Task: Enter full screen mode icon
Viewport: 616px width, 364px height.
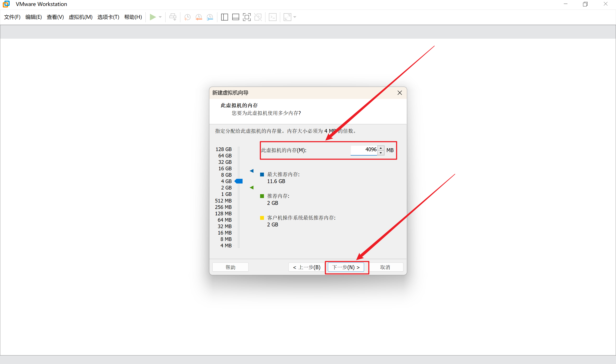Action: tap(246, 17)
